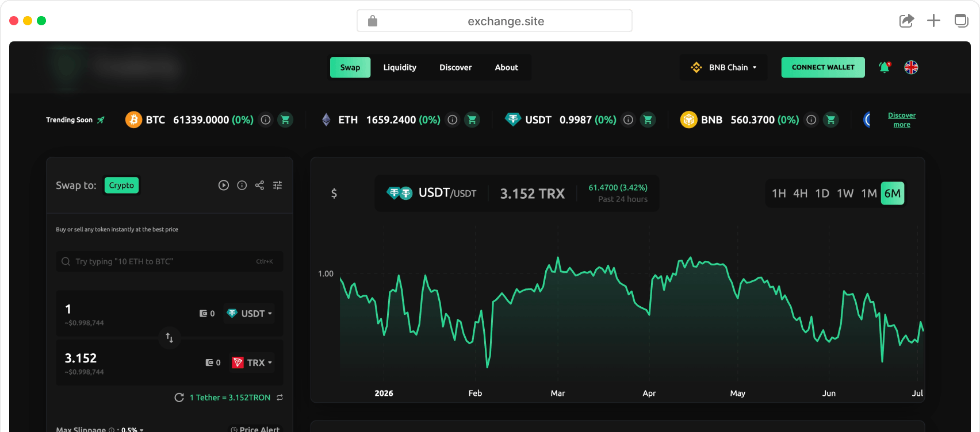Image resolution: width=980 pixels, height=432 pixels.
Task: Show info for BNB ticker
Action: (811, 119)
